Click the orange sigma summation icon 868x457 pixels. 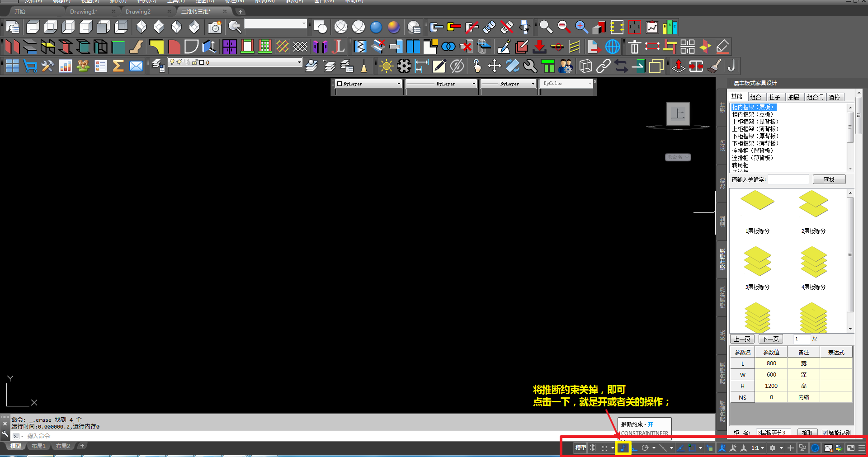coord(118,66)
